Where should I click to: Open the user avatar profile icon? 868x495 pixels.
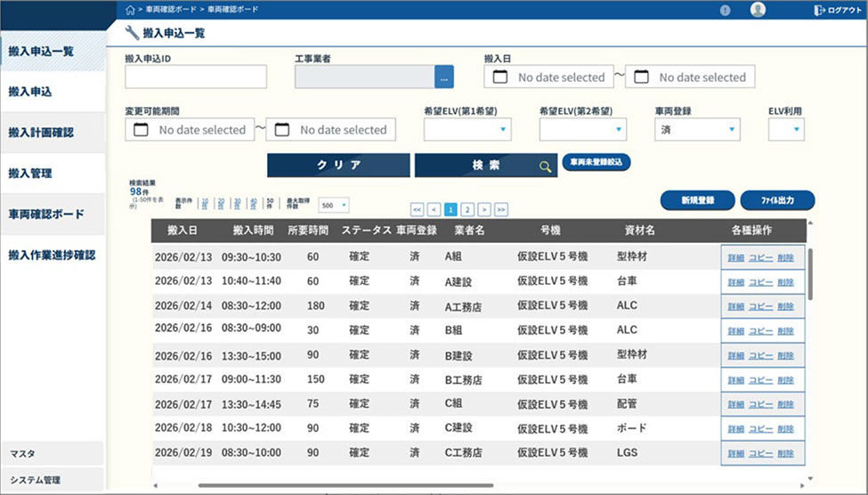coord(758,10)
